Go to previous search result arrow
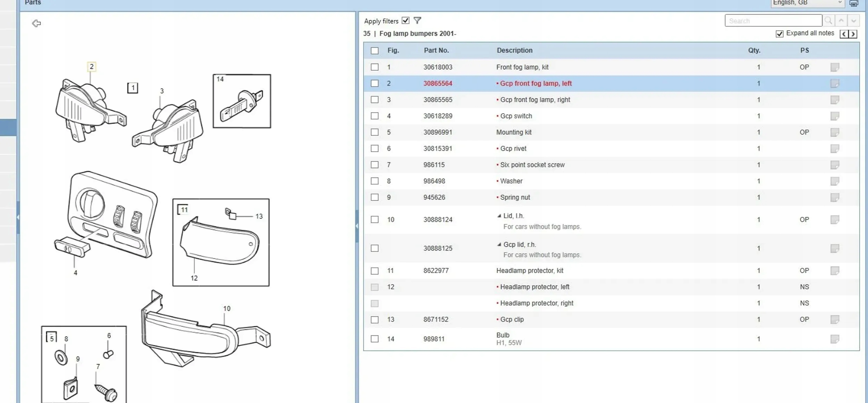 tap(841, 21)
